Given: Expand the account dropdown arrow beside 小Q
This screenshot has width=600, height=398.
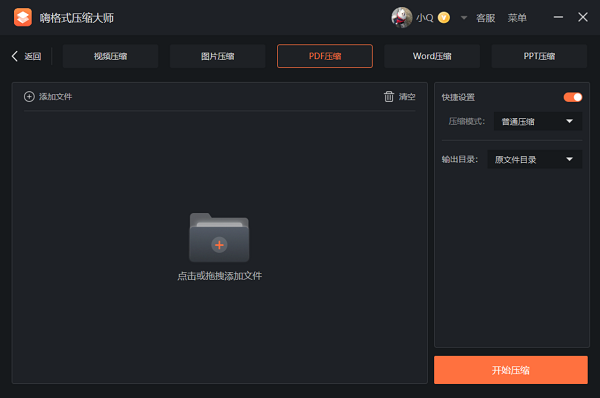Looking at the screenshot, I should 464,18.
